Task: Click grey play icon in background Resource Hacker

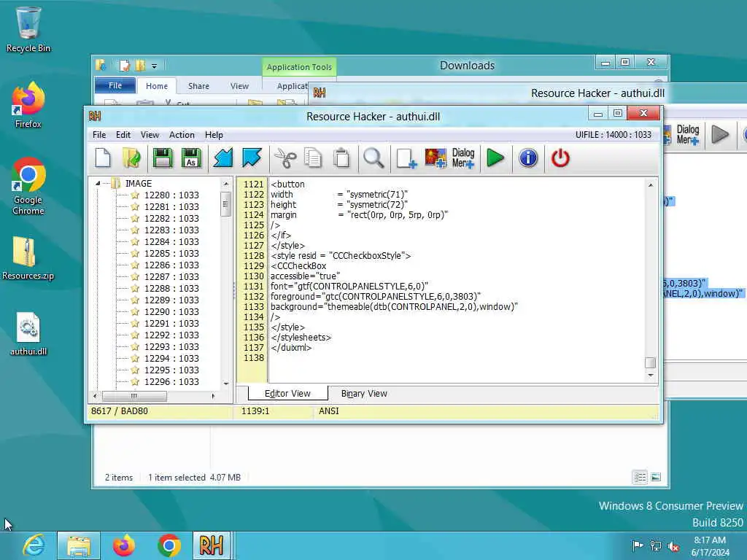Action: [x=720, y=135]
